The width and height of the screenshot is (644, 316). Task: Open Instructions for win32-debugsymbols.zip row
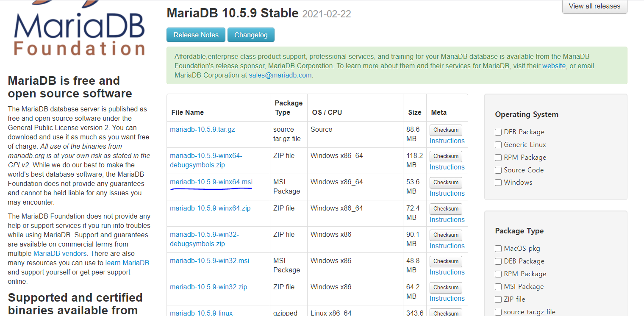pyautogui.click(x=447, y=246)
